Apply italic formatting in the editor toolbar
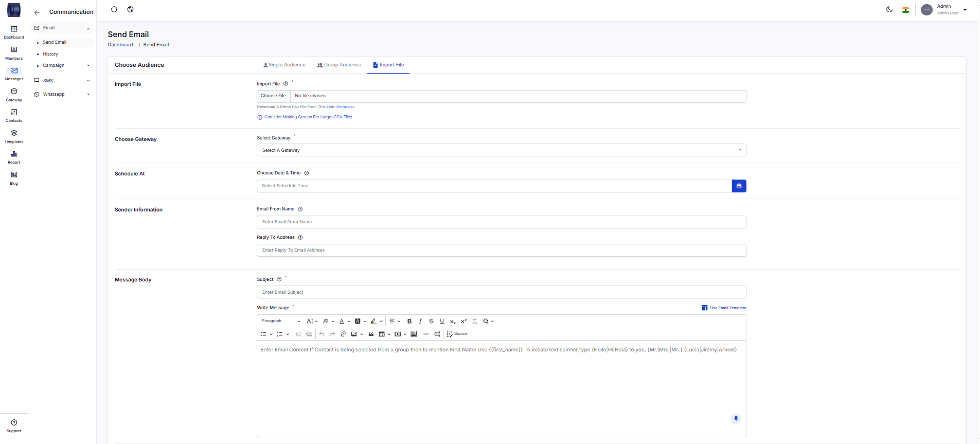Viewport: 980px width, 444px height. tap(420, 322)
